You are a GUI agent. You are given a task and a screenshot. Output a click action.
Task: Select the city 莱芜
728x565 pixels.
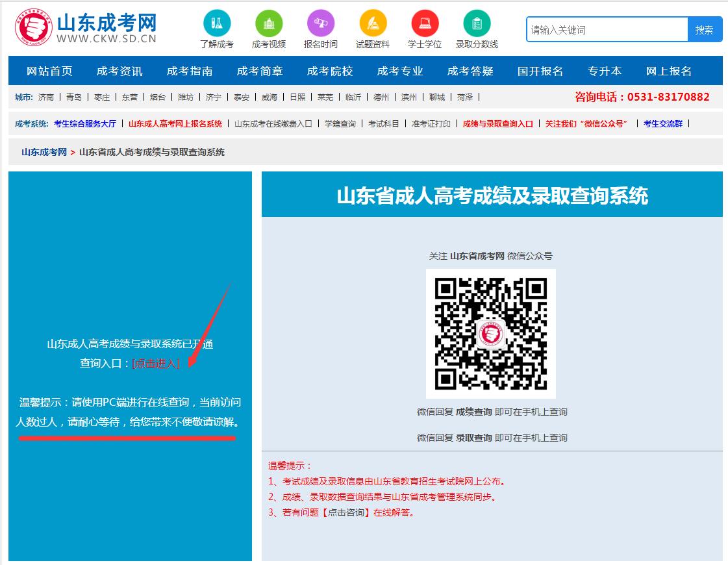[325, 97]
